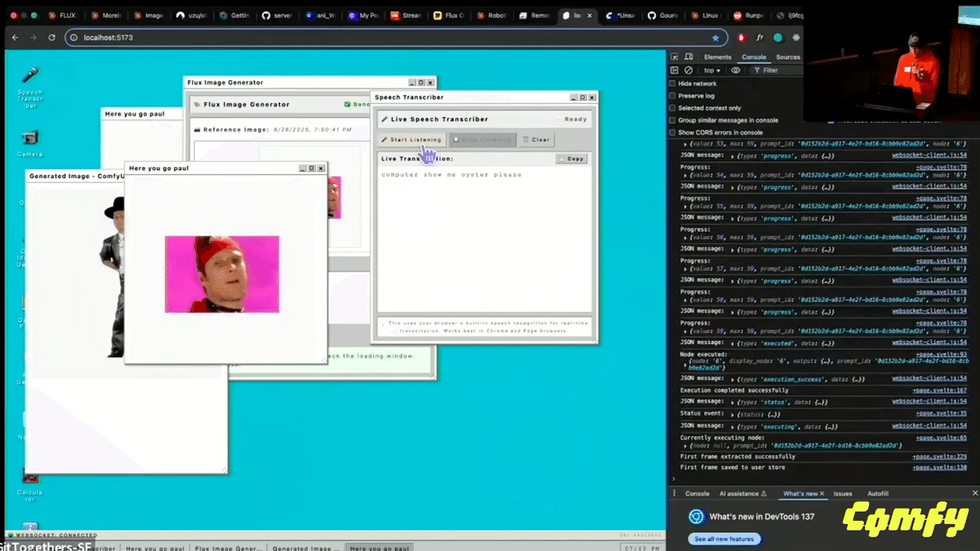
Task: Enable the Preserve log checkbox
Action: click(x=673, y=96)
